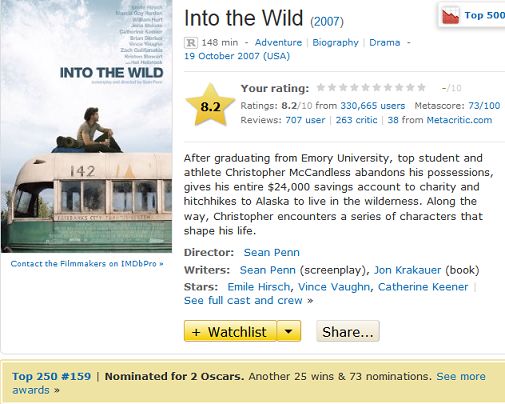The height and width of the screenshot is (404, 505).
Task: Open the Watchlist dropdown arrow
Action: (x=289, y=331)
